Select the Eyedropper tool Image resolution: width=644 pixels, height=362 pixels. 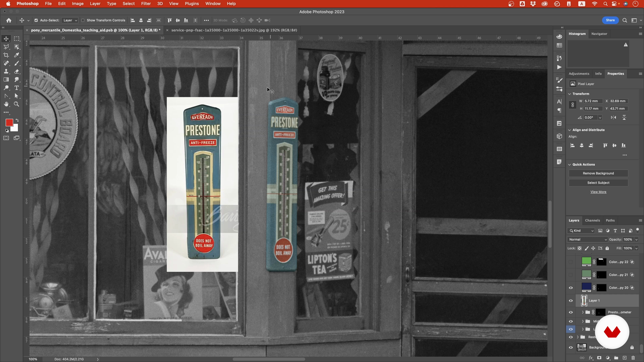point(17,55)
